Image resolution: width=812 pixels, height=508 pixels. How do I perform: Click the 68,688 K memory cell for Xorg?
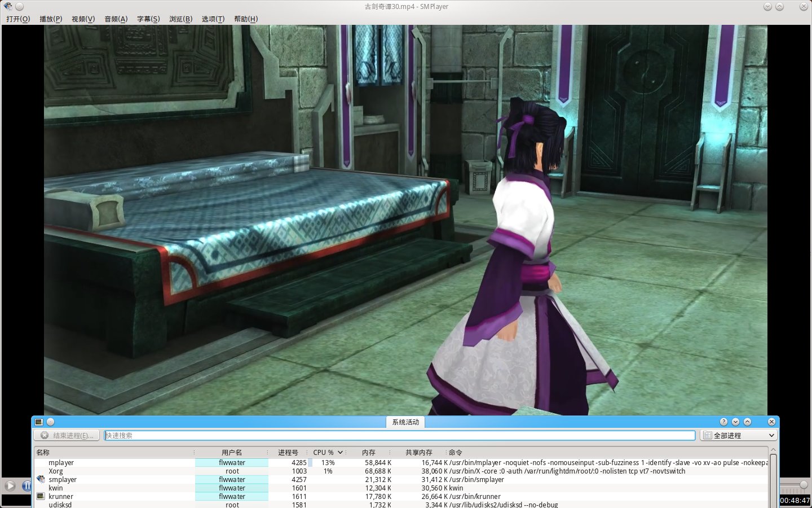pos(378,471)
